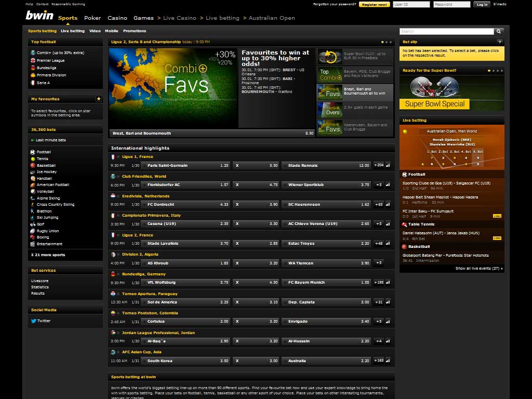Click the My favourites star icon
Image resolution: width=532 pixels, height=399 pixels.
(99, 99)
